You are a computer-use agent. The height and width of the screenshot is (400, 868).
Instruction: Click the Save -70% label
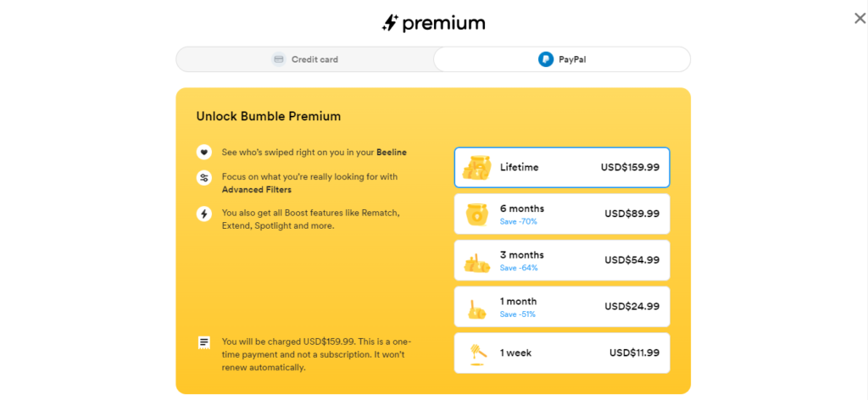[x=519, y=221]
